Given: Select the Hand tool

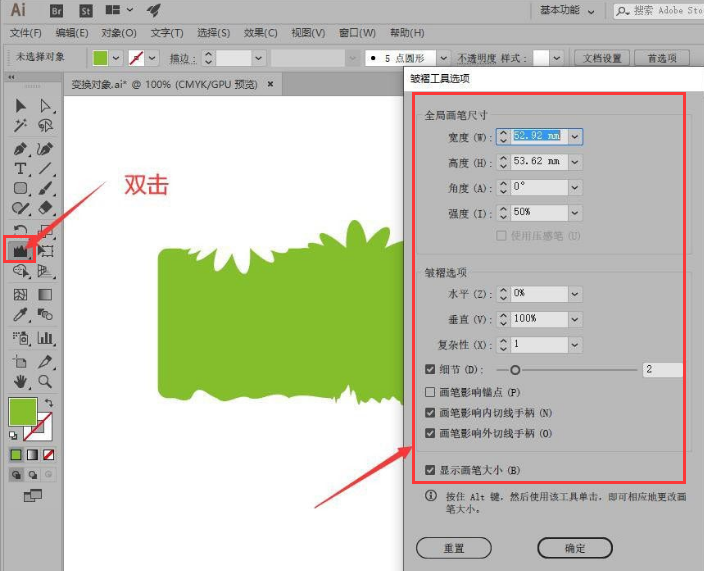Looking at the screenshot, I should (20, 381).
